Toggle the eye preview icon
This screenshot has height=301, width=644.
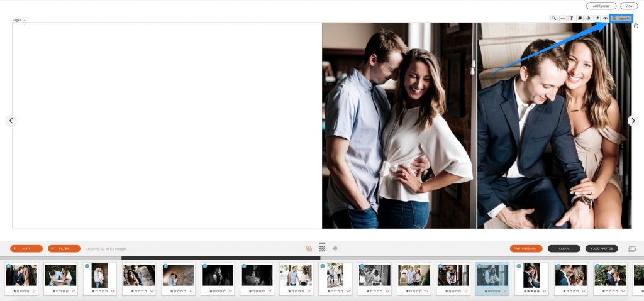click(x=606, y=18)
